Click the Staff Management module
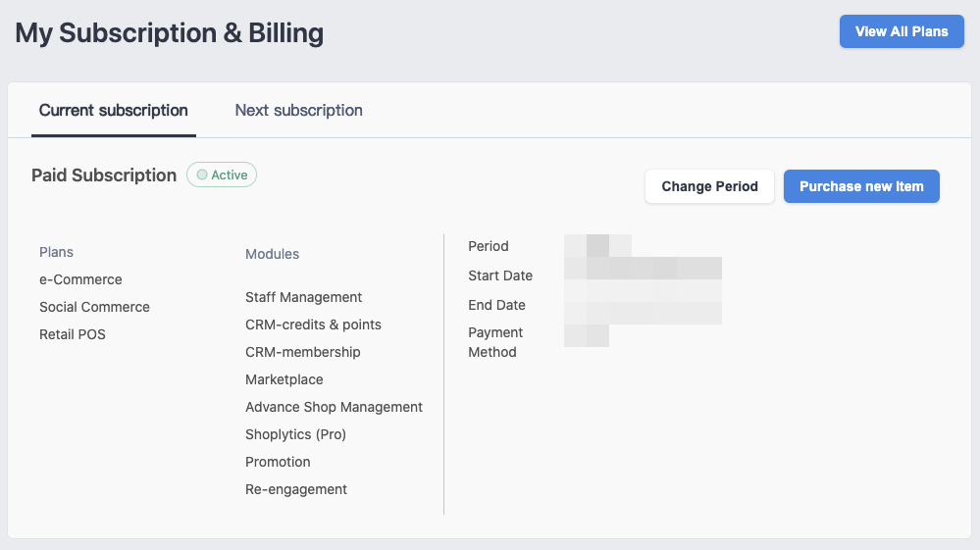The height and width of the screenshot is (550, 980). pyautogui.click(x=304, y=297)
